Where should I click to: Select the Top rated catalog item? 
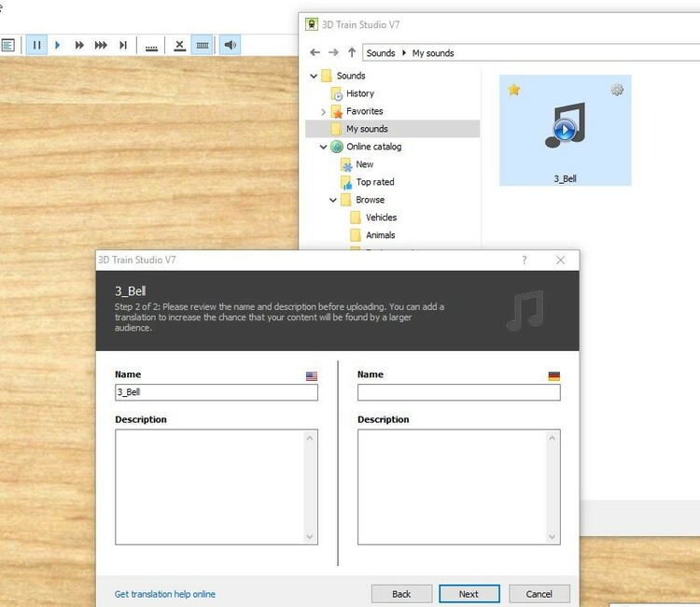click(374, 182)
